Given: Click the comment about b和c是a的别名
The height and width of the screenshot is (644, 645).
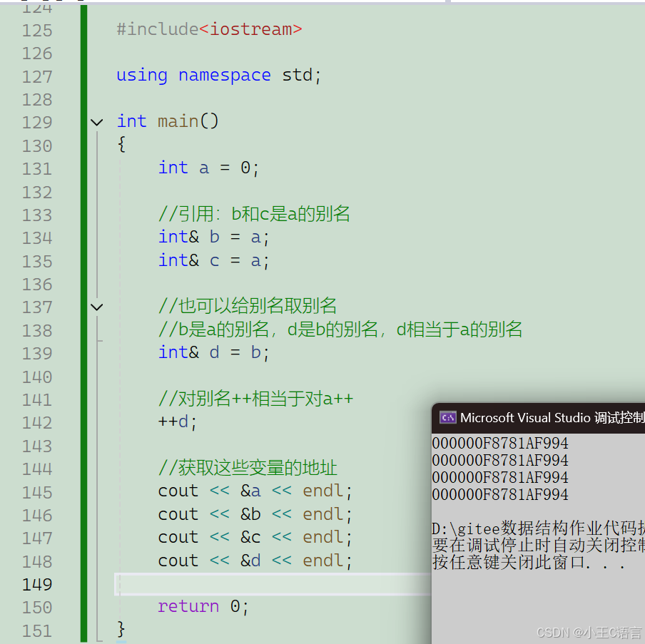Looking at the screenshot, I should click(x=253, y=214).
